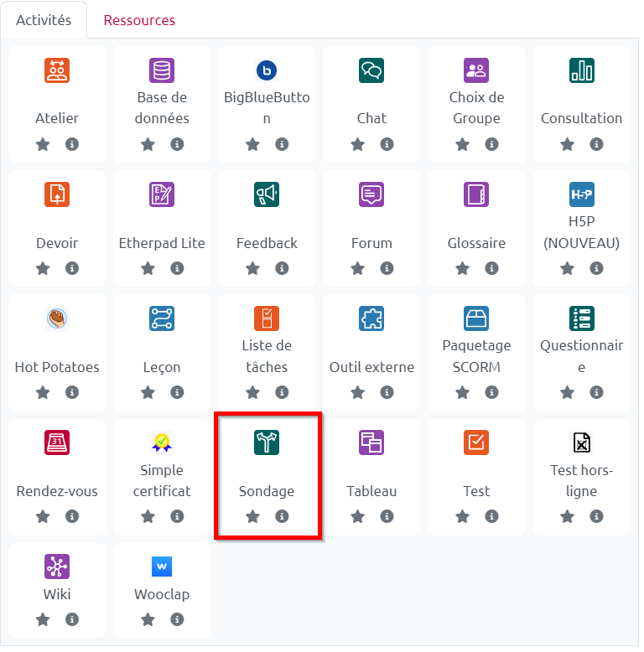Select the Sondage activity icon
This screenshot has width=644, height=652.
coord(267,442)
